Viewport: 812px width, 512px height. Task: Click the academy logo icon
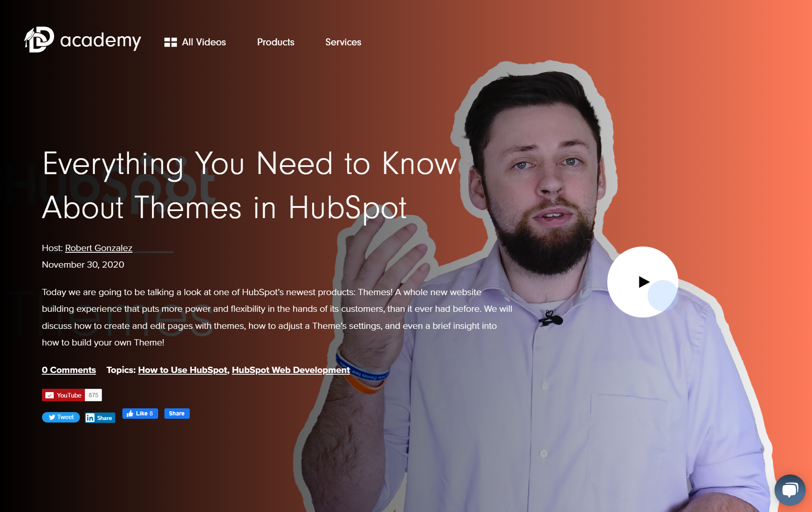(x=39, y=40)
